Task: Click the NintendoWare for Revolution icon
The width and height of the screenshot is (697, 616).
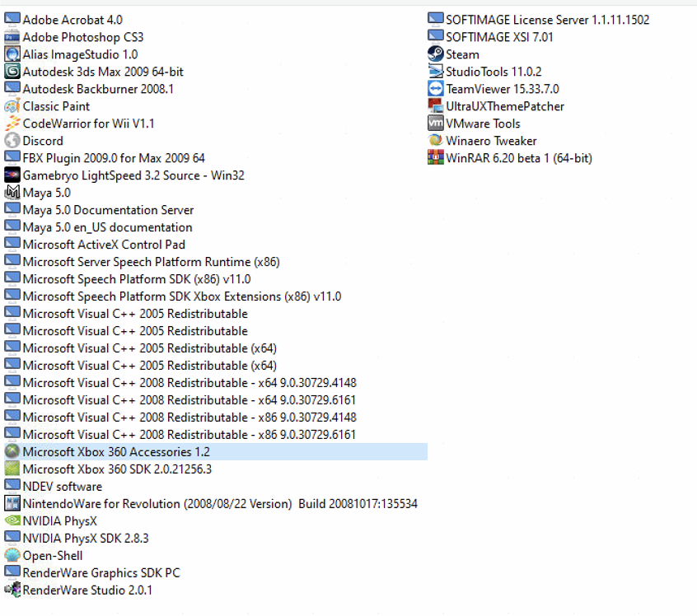Action: 12,503
